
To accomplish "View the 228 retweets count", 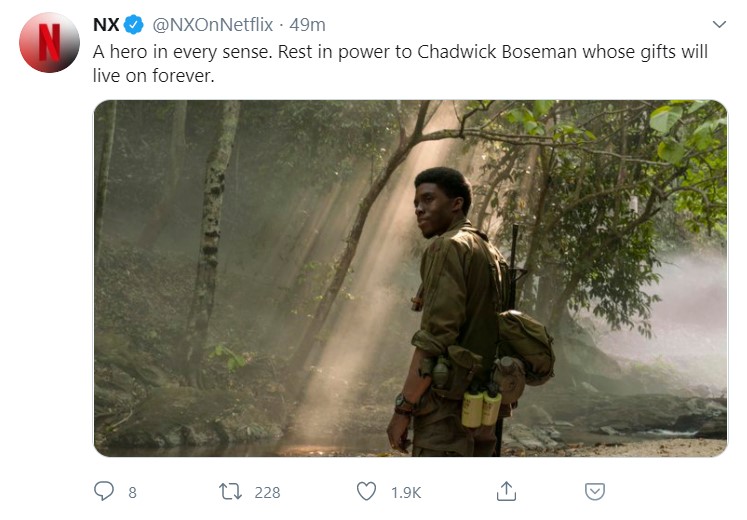I will [x=267, y=492].
